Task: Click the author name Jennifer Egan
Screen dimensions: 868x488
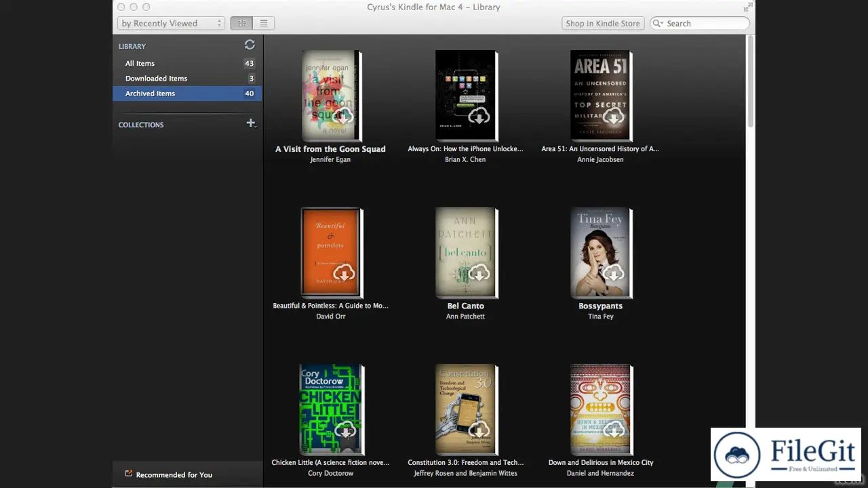Action: pos(330,160)
